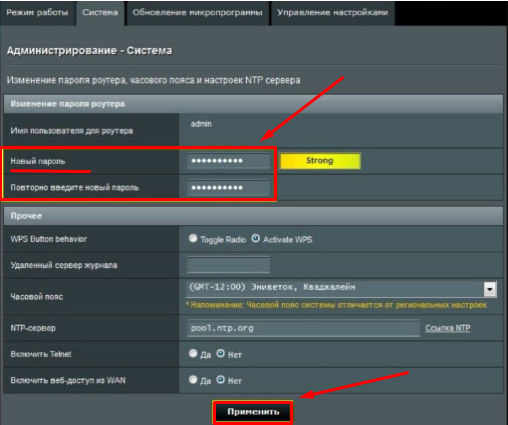The image size is (508, 425).
Task: Select Toggle Radio for WPS button
Action: (193, 238)
